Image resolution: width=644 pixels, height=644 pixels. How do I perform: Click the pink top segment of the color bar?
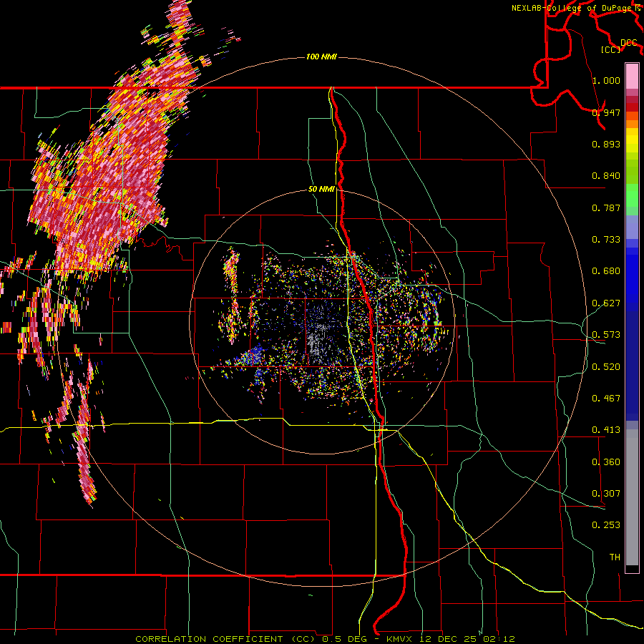tap(632, 76)
